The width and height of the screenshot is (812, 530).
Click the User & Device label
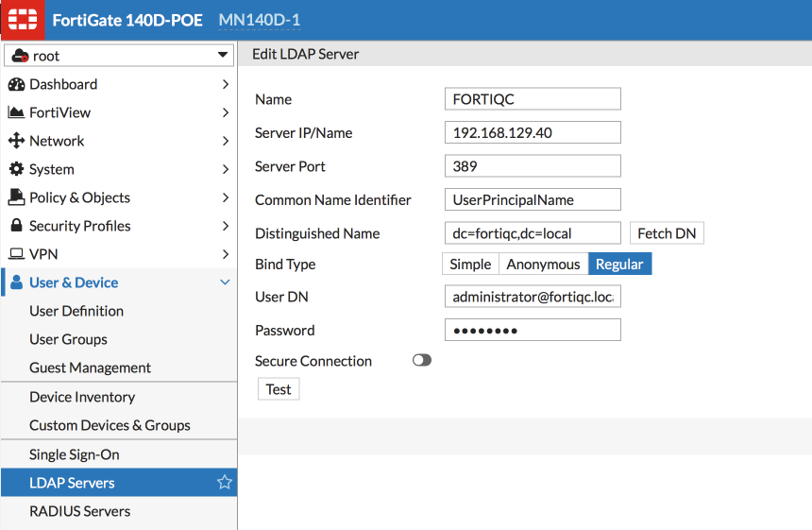(74, 282)
